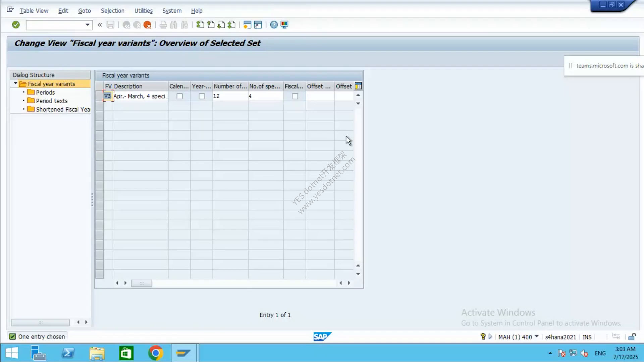Open the Help question mark icon

pyautogui.click(x=274, y=25)
